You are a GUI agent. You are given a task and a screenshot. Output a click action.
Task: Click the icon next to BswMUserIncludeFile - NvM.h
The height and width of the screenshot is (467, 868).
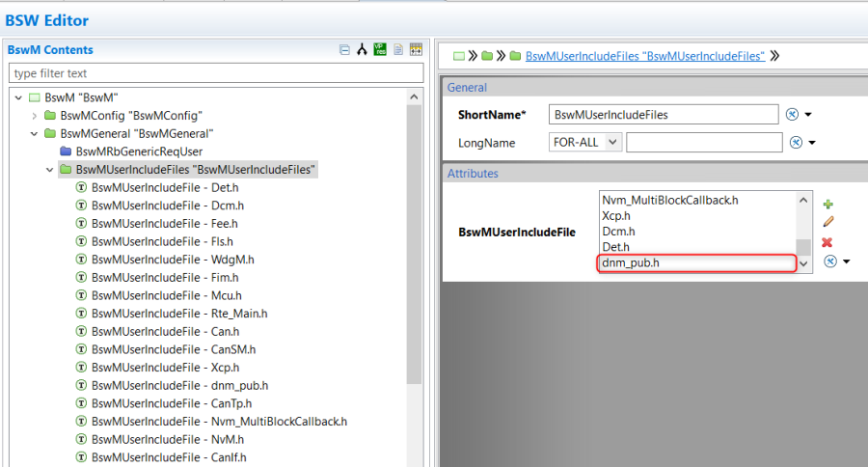point(81,439)
